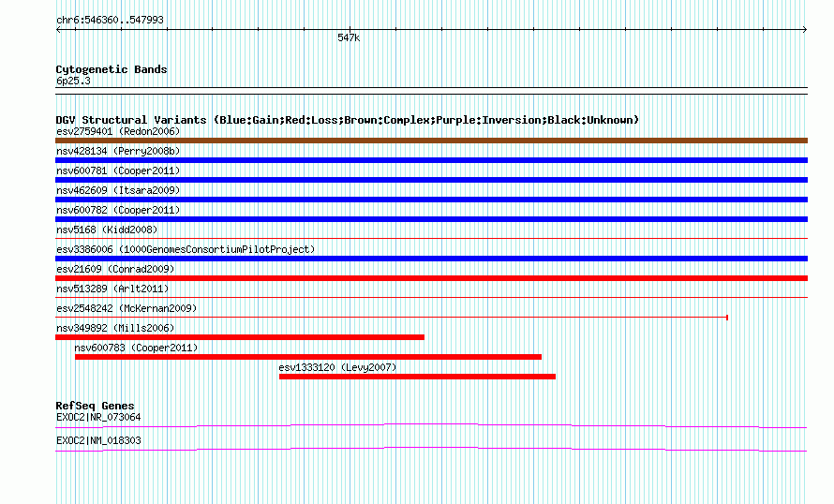Select variant label esv2548242 (McKernan2009)
The width and height of the screenshot is (834, 504).
point(127,308)
